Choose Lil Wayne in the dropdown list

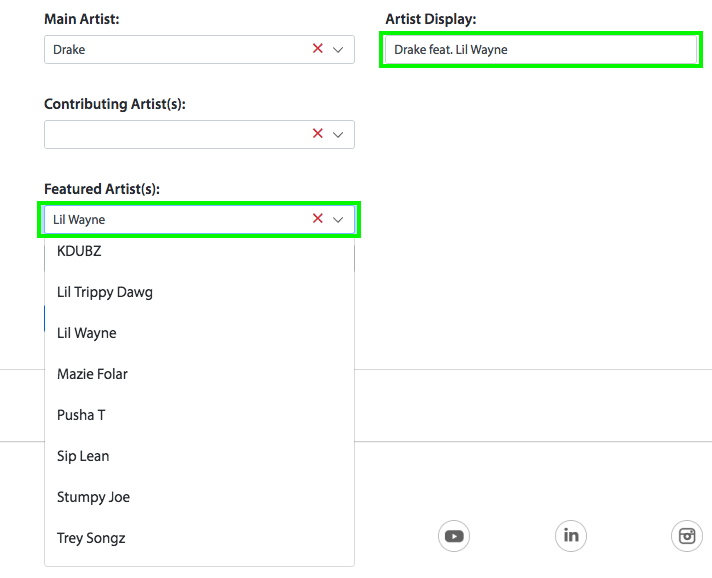[x=199, y=333]
